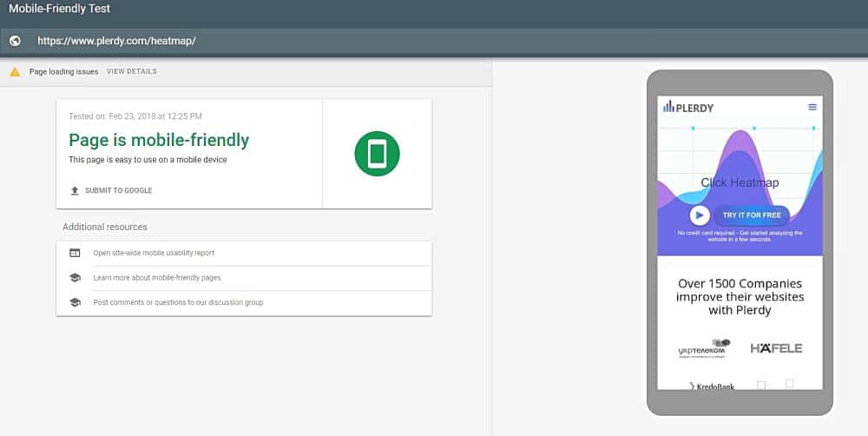
Task: Click the Click Heatmap heading
Action: (740, 182)
